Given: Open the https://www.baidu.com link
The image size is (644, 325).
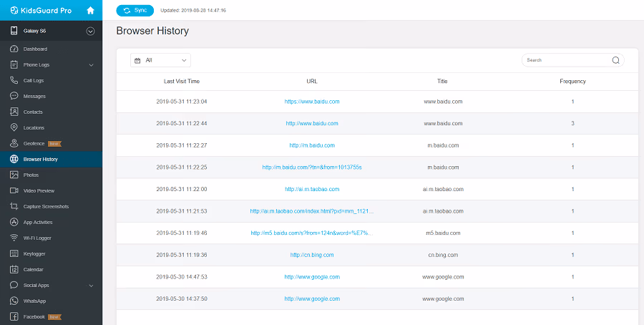Looking at the screenshot, I should [x=312, y=102].
